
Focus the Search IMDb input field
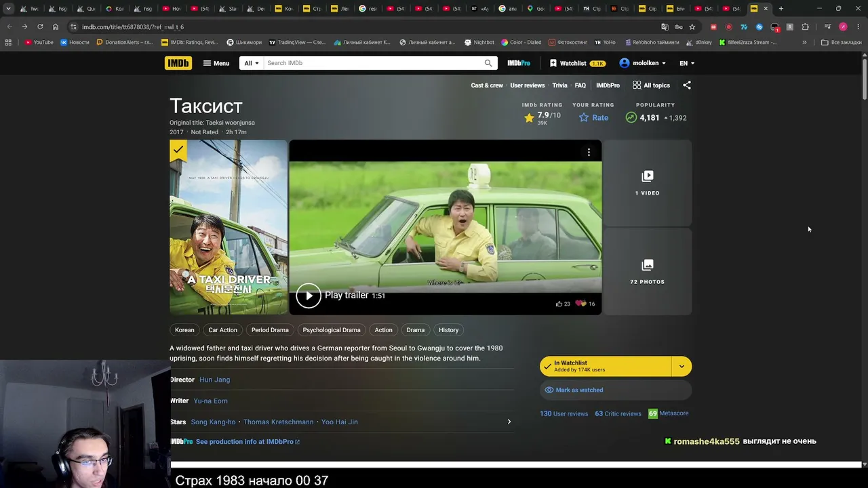click(373, 63)
